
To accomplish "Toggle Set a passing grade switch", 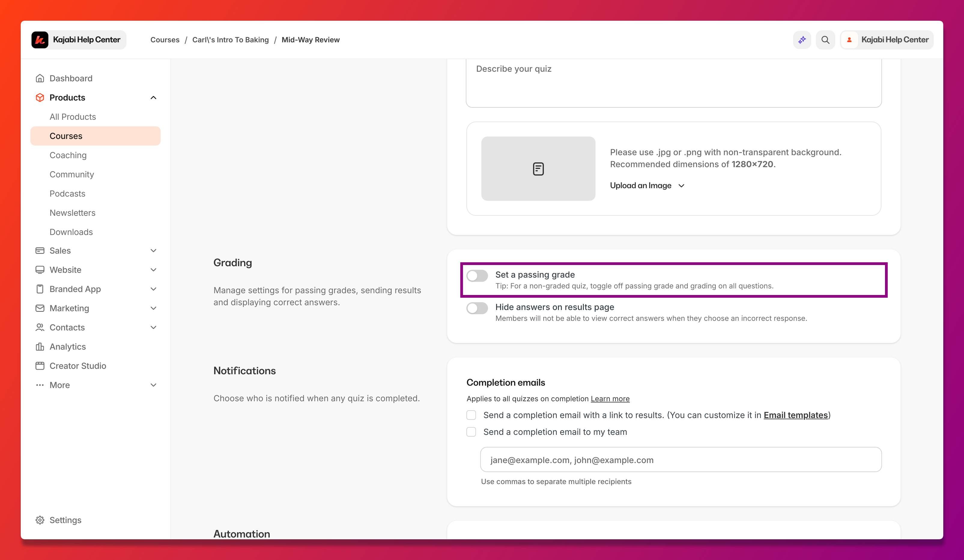I will [x=477, y=275].
